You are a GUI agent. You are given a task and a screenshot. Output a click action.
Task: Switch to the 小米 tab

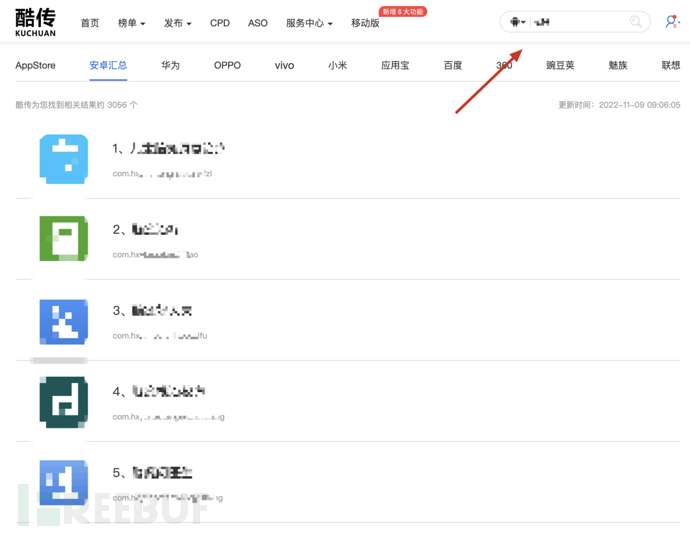338,65
